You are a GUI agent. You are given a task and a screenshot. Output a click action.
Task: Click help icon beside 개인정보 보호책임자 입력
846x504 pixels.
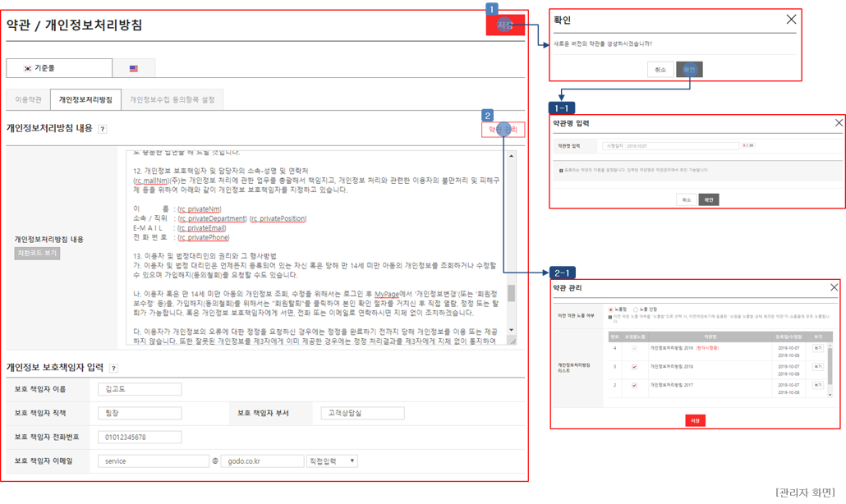(113, 369)
